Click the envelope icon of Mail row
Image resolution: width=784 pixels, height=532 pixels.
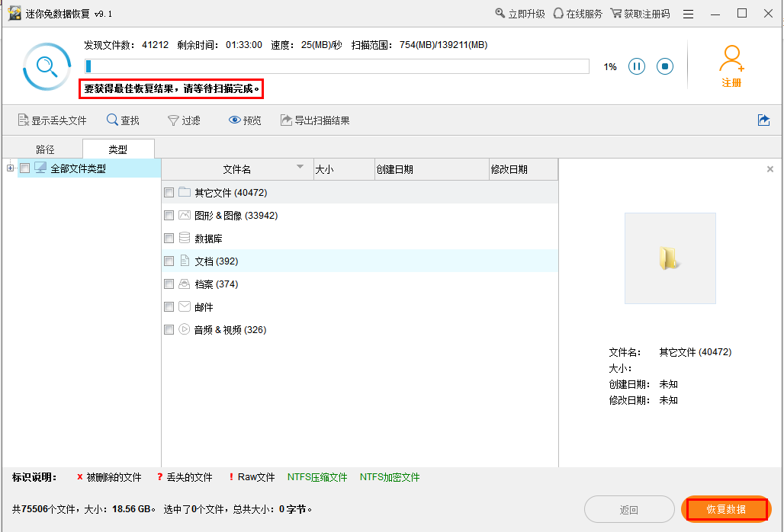(185, 306)
